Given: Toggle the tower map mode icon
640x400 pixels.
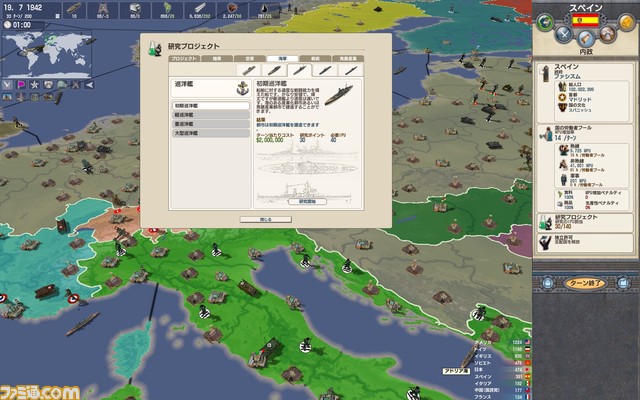Looking at the screenshot, I should 21,97.
